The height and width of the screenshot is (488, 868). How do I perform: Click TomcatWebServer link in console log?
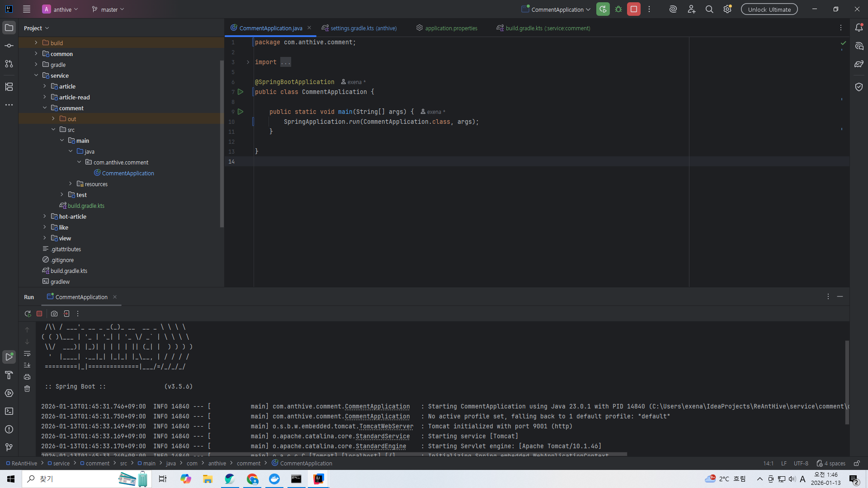tap(386, 426)
